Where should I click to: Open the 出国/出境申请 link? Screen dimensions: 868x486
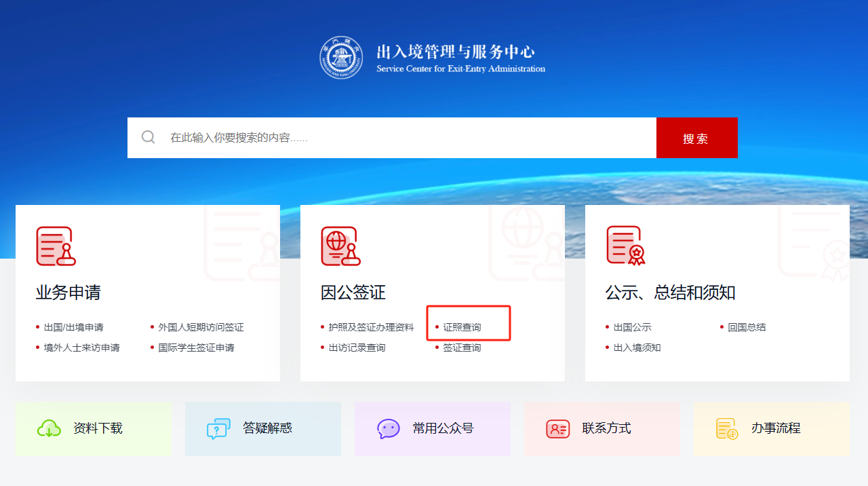pyautogui.click(x=73, y=327)
